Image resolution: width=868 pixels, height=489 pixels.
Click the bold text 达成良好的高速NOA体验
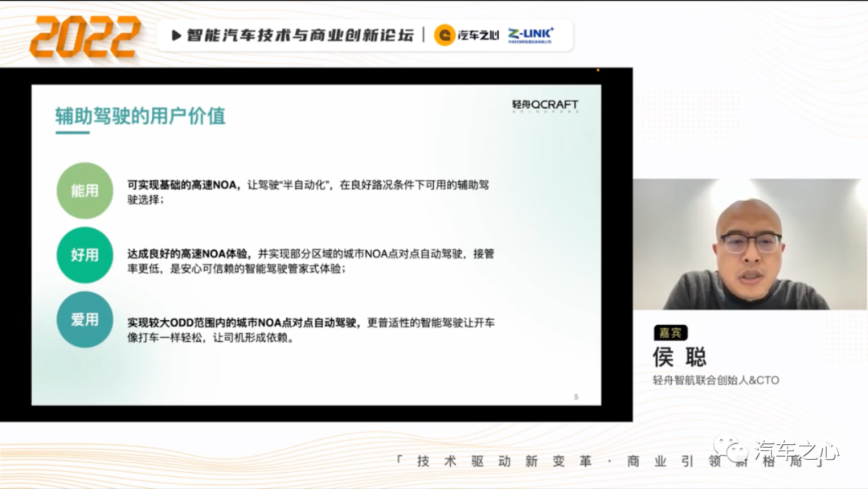point(187,253)
